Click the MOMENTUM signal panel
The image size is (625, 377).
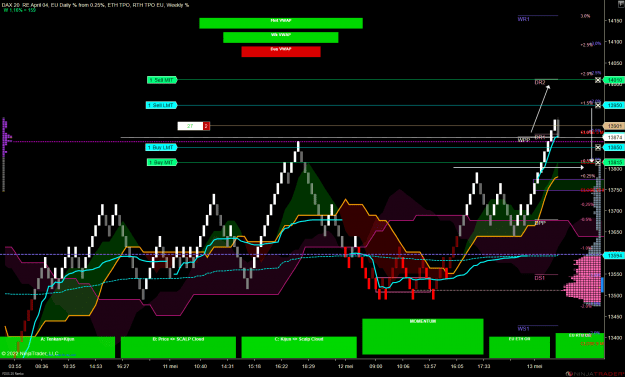click(423, 336)
